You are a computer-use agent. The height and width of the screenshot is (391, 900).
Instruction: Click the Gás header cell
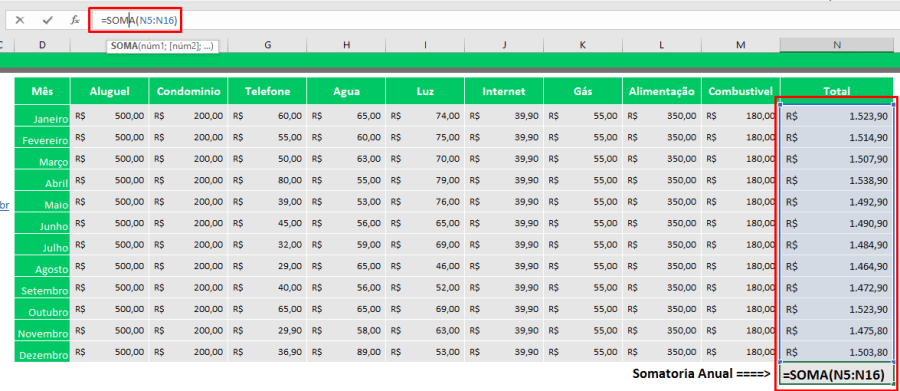click(x=583, y=91)
